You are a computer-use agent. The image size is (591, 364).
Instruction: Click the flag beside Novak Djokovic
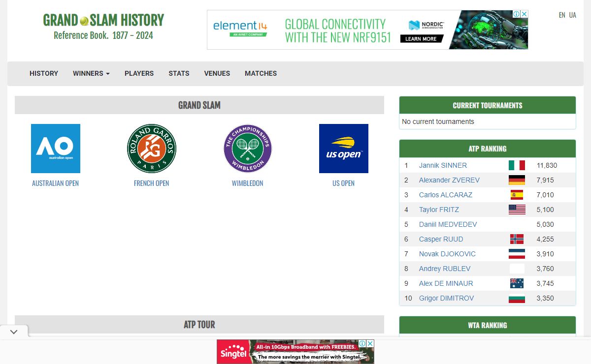click(x=517, y=254)
